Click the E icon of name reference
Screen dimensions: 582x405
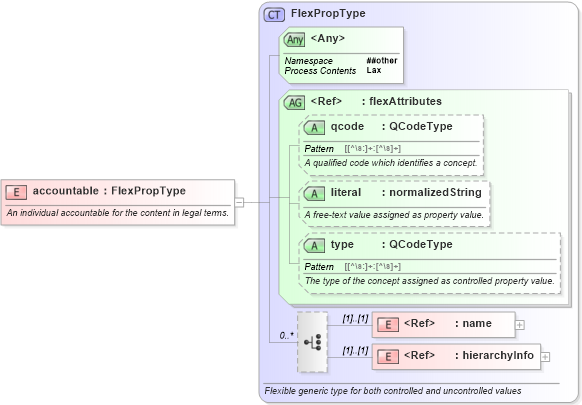388,325
